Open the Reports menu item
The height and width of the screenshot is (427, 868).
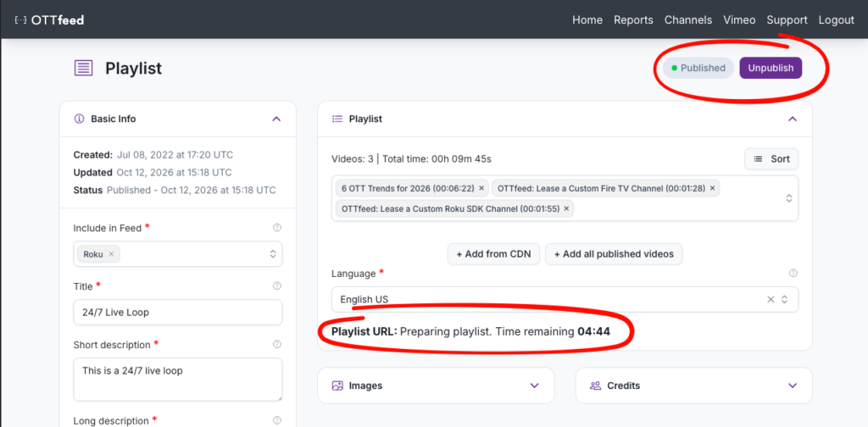tap(633, 20)
